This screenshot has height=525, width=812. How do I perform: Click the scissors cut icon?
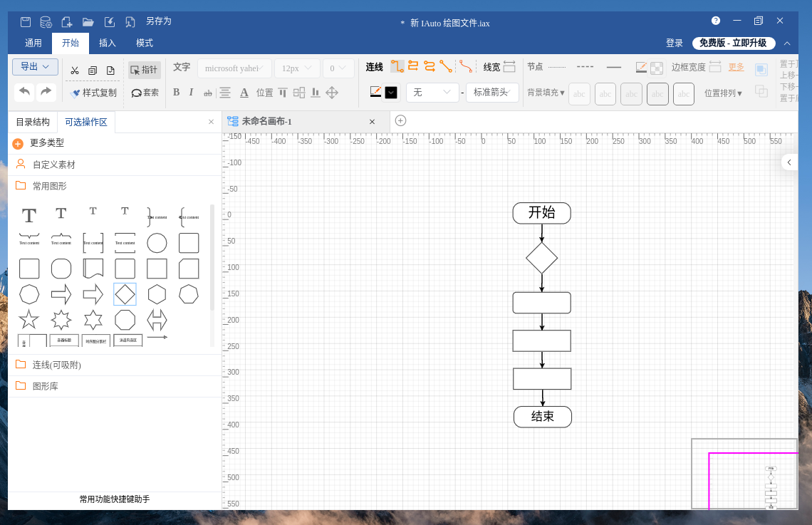[74, 70]
